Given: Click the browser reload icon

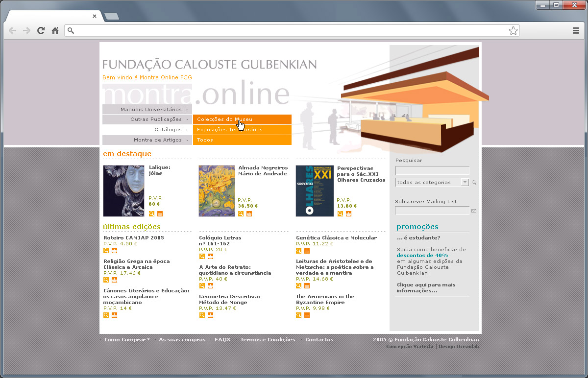Looking at the screenshot, I should 41,30.
